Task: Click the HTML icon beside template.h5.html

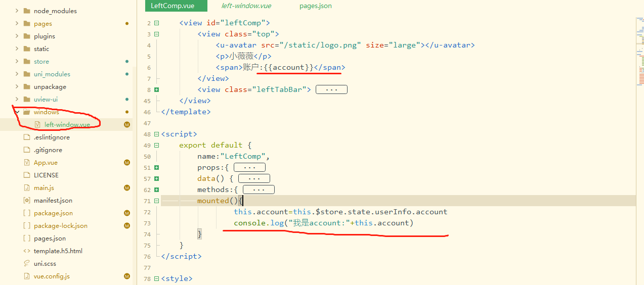Action: (x=27, y=251)
